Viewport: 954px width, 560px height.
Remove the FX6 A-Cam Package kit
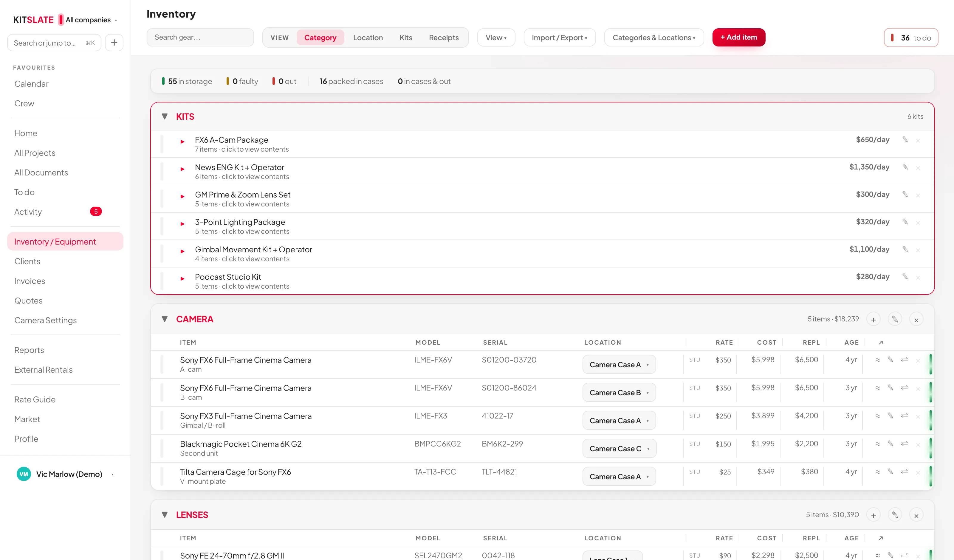pos(918,140)
